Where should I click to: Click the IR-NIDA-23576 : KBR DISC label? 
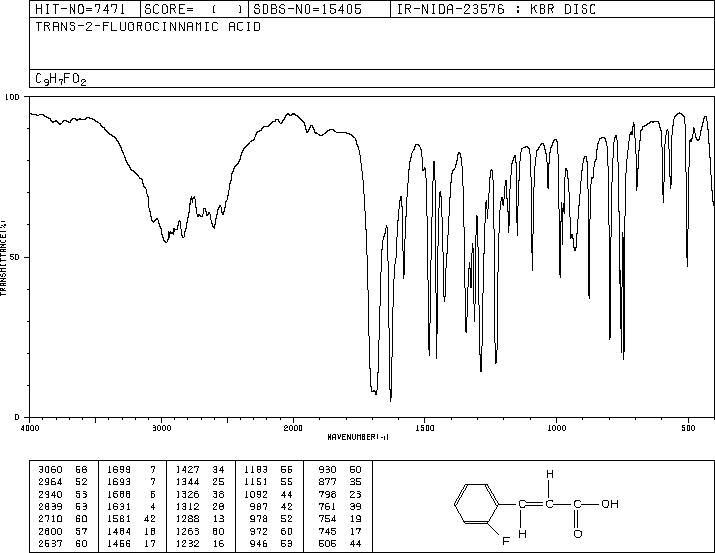[x=496, y=9]
